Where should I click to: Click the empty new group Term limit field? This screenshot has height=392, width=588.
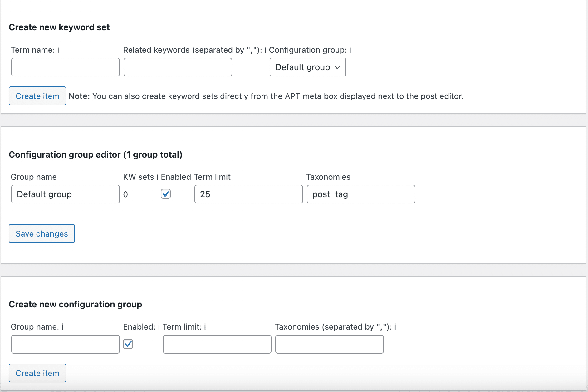pos(217,344)
